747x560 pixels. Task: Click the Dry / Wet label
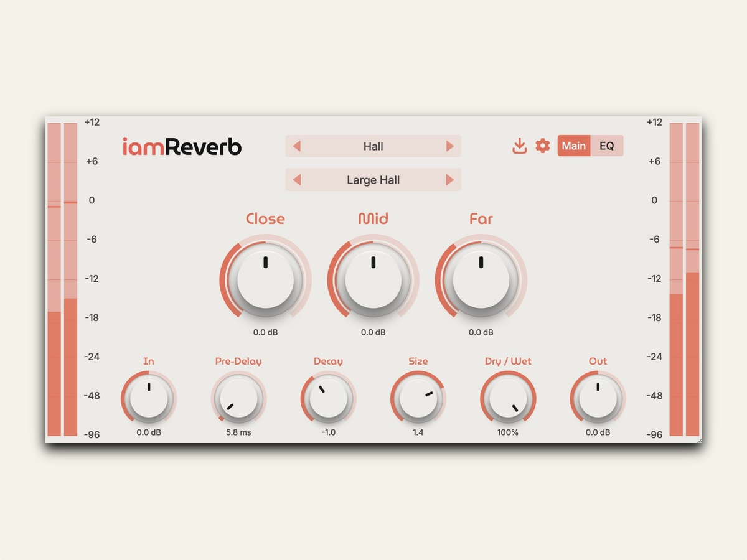tap(508, 361)
